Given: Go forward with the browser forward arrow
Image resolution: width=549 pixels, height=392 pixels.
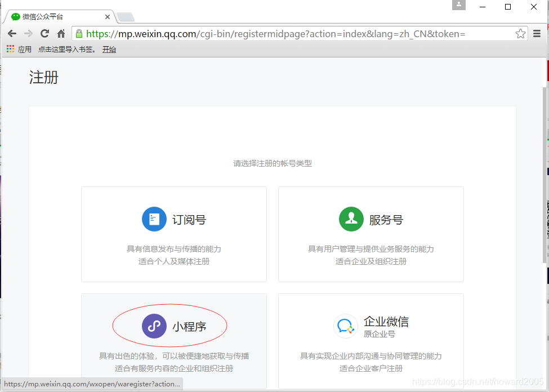Looking at the screenshot, I should click(x=28, y=34).
